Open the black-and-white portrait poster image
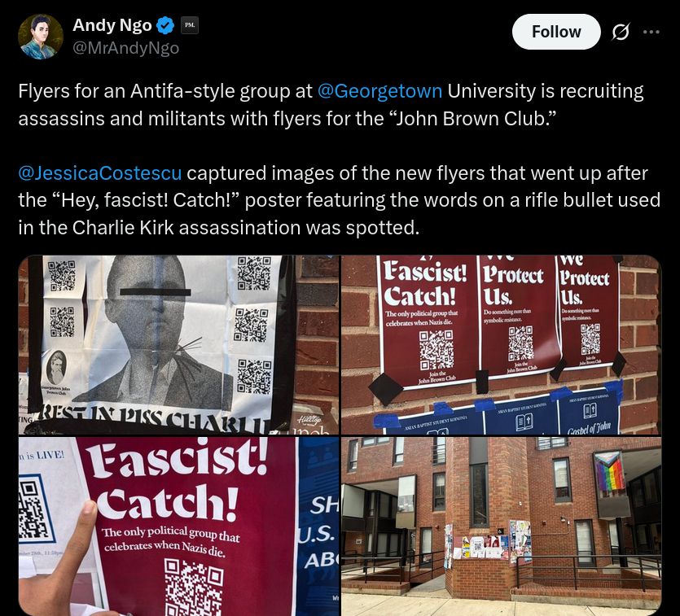680x616 pixels. pyautogui.click(x=178, y=345)
